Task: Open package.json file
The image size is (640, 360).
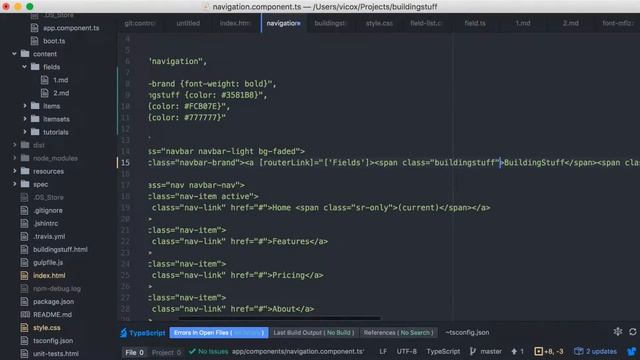Action: [53, 302]
